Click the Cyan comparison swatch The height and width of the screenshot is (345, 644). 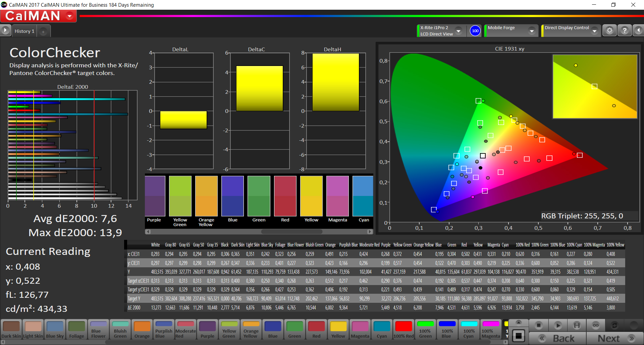363,196
